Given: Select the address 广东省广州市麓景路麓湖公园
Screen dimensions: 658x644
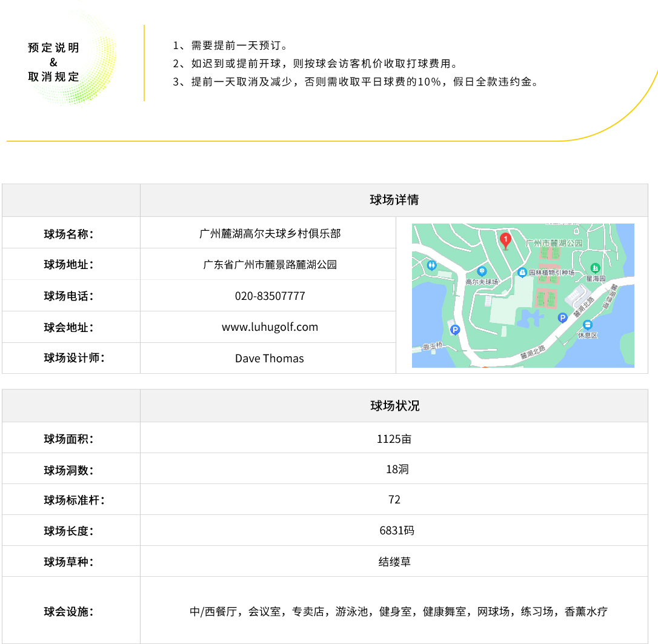Looking at the screenshot, I should point(270,265).
